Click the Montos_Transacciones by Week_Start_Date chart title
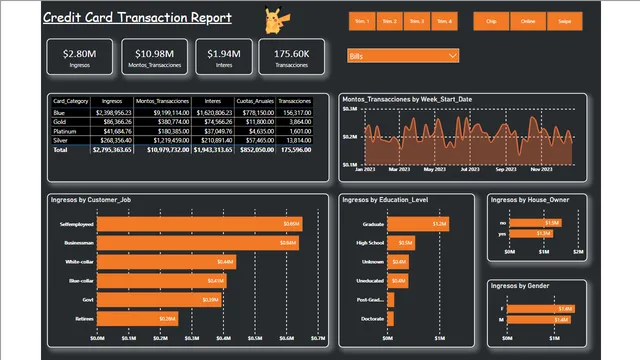The height and width of the screenshot is (360, 640). click(x=407, y=99)
